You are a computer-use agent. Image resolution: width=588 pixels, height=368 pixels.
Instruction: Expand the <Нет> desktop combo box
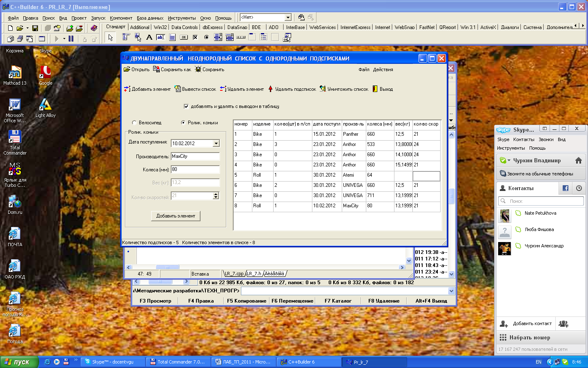click(288, 17)
